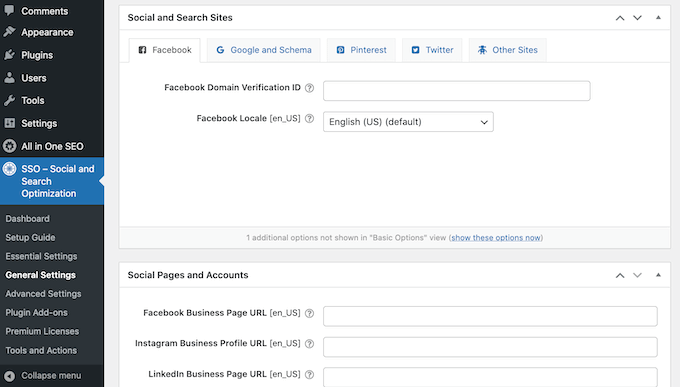This screenshot has height=387, width=680.
Task: Open the Setup Guide submenu
Action: point(30,238)
